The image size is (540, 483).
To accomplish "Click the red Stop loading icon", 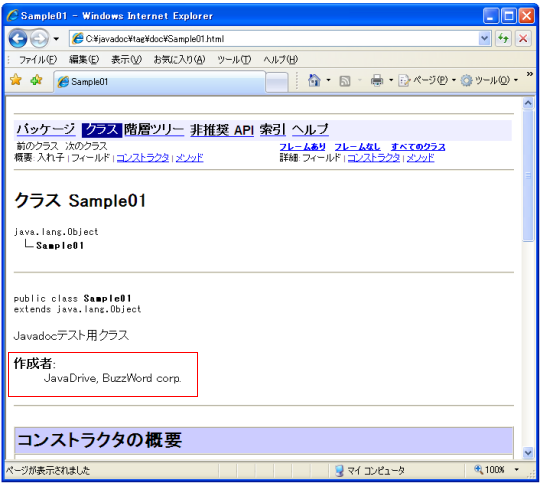I will (x=523, y=38).
